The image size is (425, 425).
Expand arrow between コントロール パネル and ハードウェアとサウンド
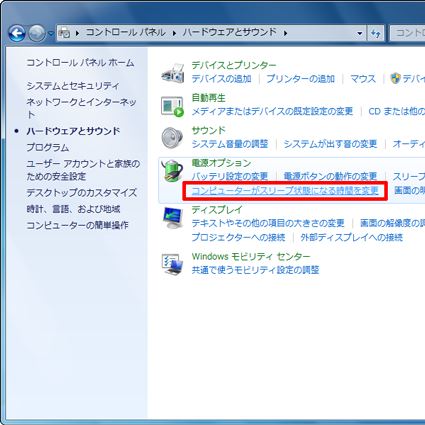pyautogui.click(x=174, y=33)
